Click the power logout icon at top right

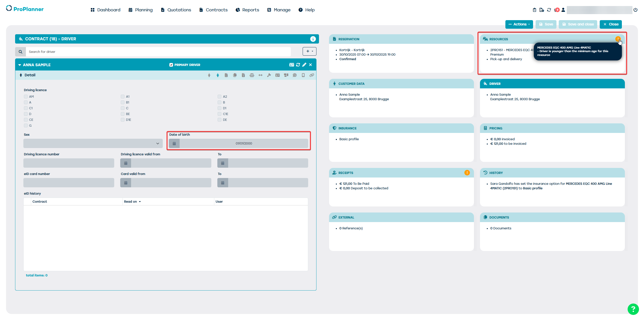click(635, 10)
